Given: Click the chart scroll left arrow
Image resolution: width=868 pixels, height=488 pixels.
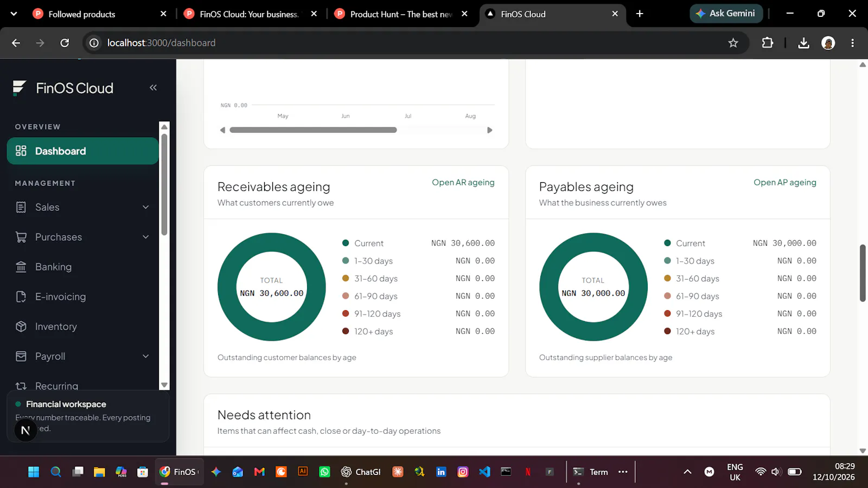Looking at the screenshot, I should [x=222, y=130].
